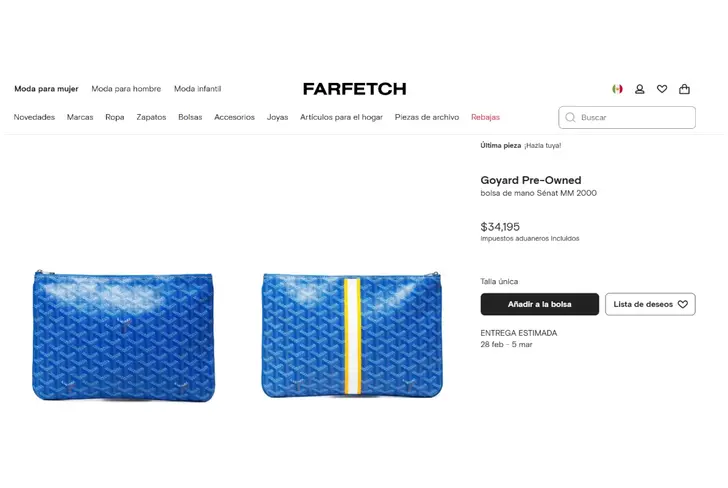The image size is (728, 488).
Task: Open the user account icon
Action: coord(639,89)
